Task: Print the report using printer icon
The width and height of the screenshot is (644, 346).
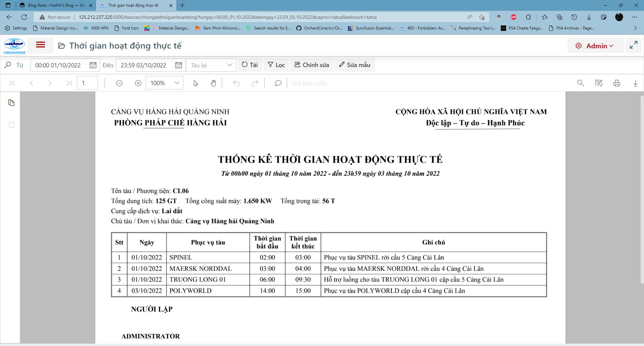Action: [x=616, y=83]
